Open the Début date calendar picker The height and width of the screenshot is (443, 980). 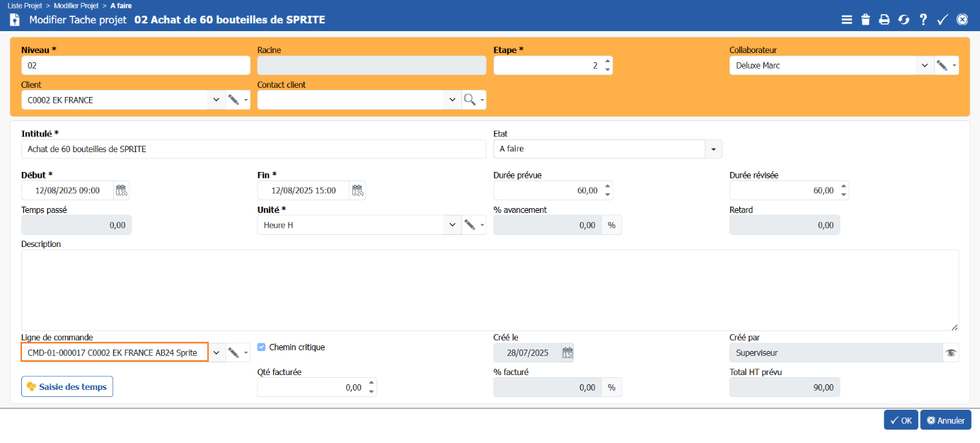point(122,190)
